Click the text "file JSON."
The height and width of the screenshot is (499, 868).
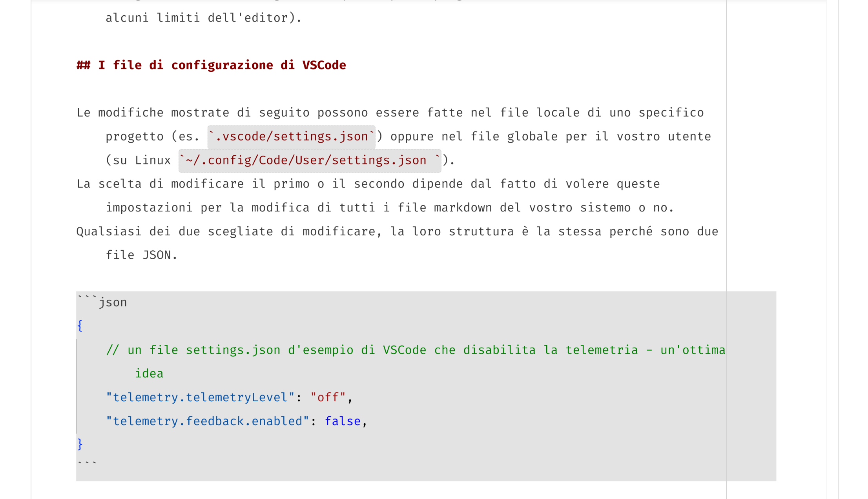(141, 255)
